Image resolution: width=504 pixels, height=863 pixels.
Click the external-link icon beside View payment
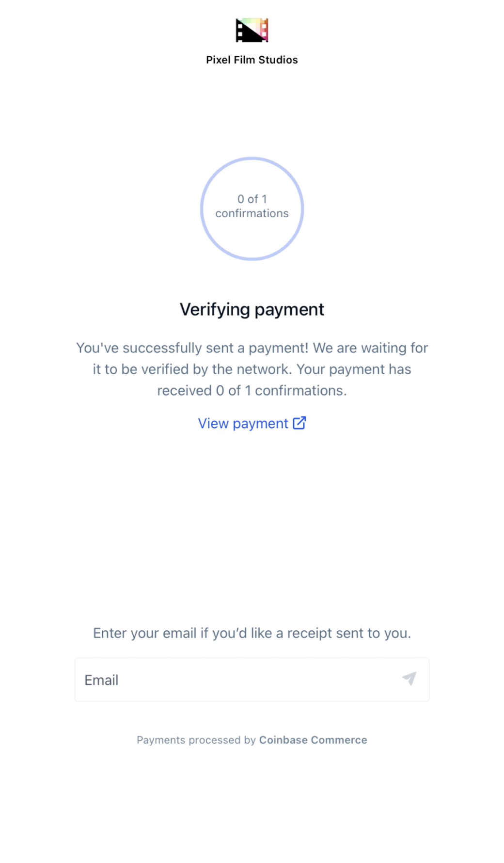coord(299,423)
